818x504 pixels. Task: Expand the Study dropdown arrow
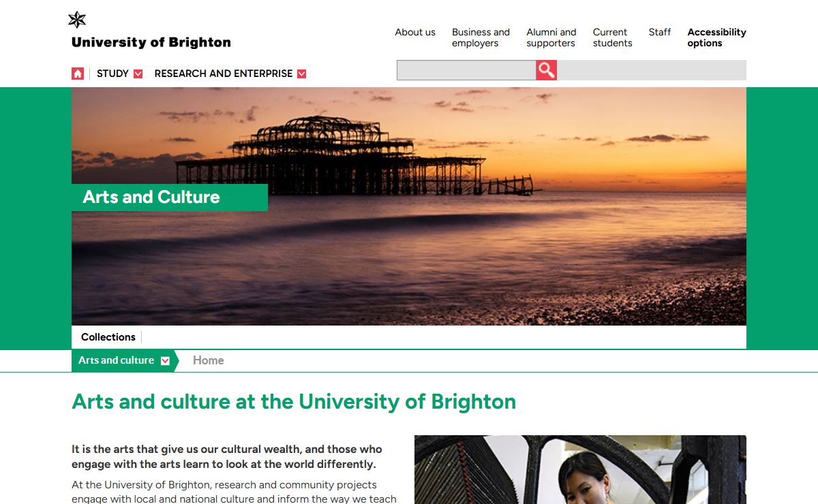(x=138, y=74)
